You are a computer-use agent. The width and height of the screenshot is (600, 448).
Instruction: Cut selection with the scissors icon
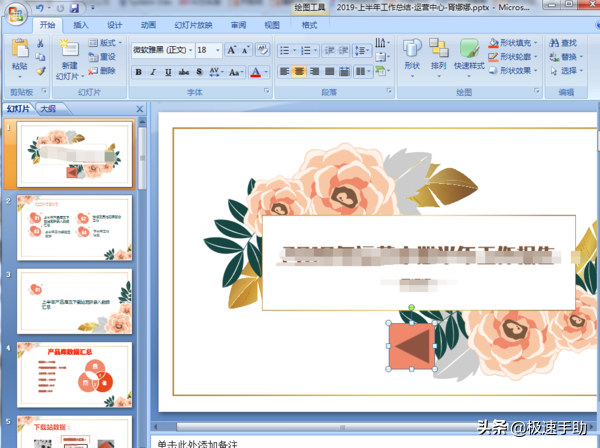tap(40, 43)
